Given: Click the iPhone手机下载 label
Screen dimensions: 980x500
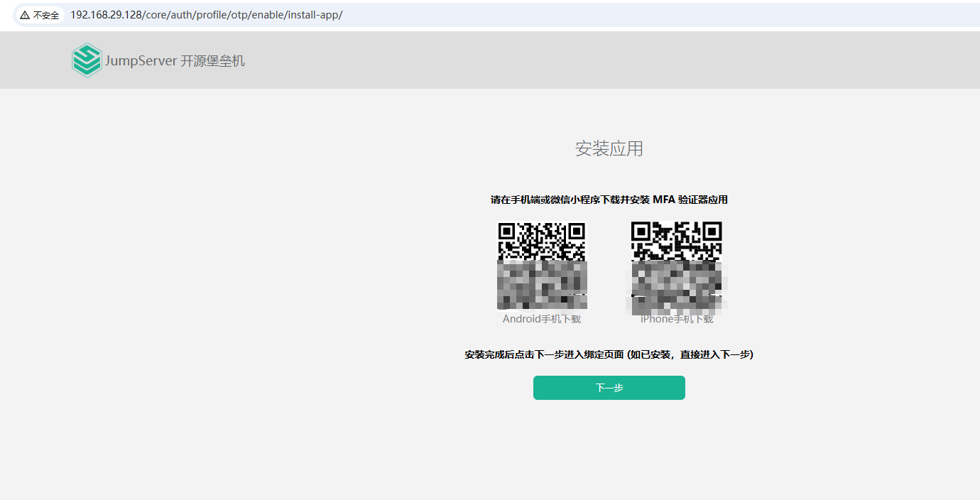Looking at the screenshot, I should 677,319.
